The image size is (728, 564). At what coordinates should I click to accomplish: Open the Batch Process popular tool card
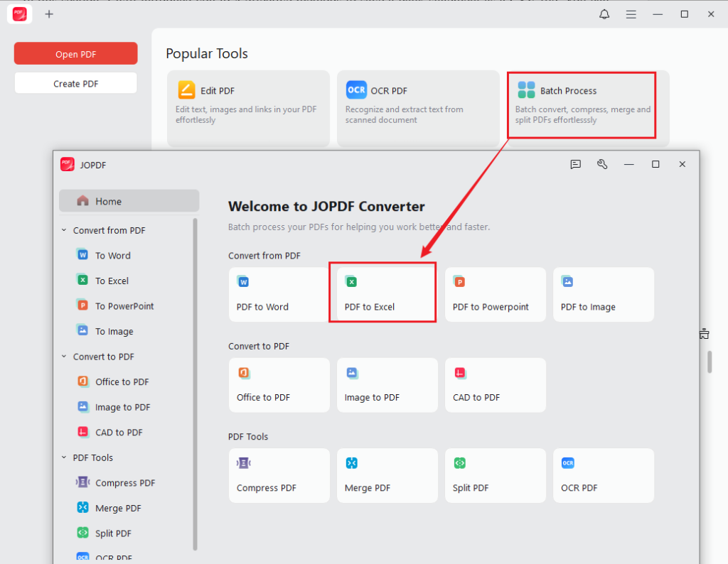(x=588, y=109)
